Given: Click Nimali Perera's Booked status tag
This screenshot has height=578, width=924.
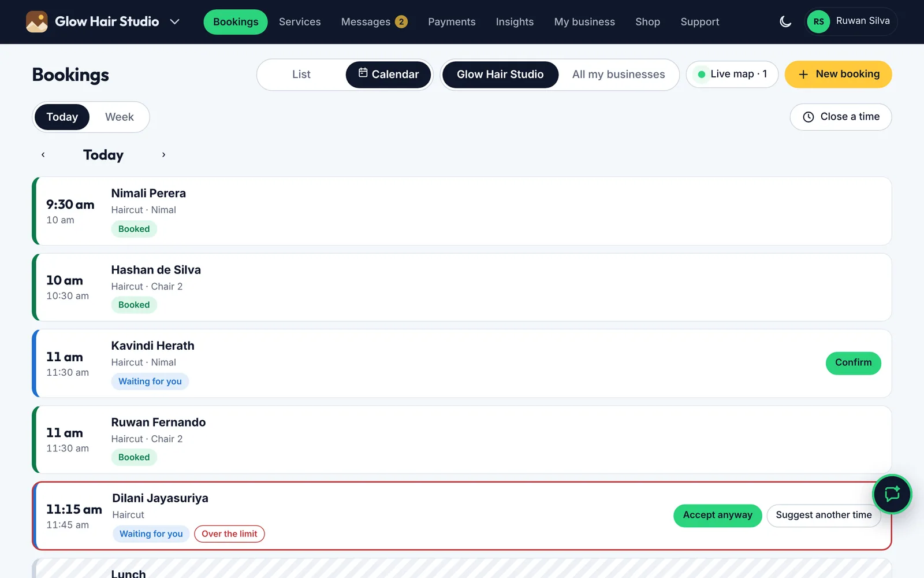Looking at the screenshot, I should click(x=134, y=229).
